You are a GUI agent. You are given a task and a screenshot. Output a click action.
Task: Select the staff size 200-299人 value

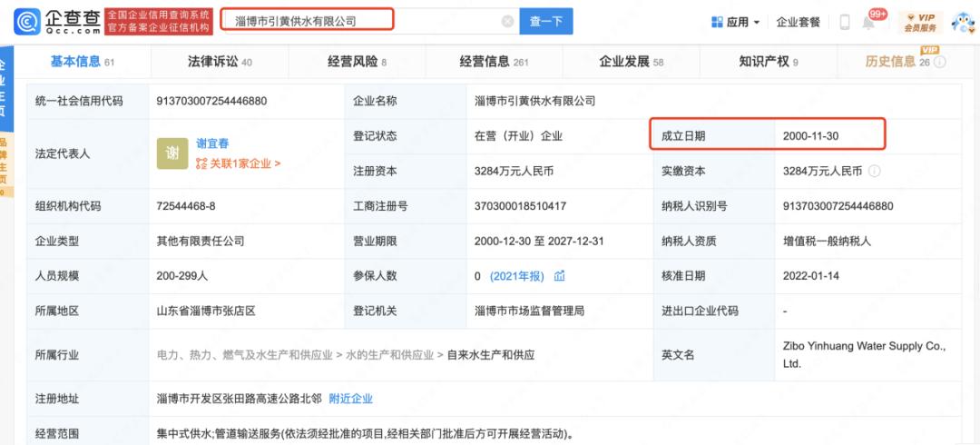[182, 276]
